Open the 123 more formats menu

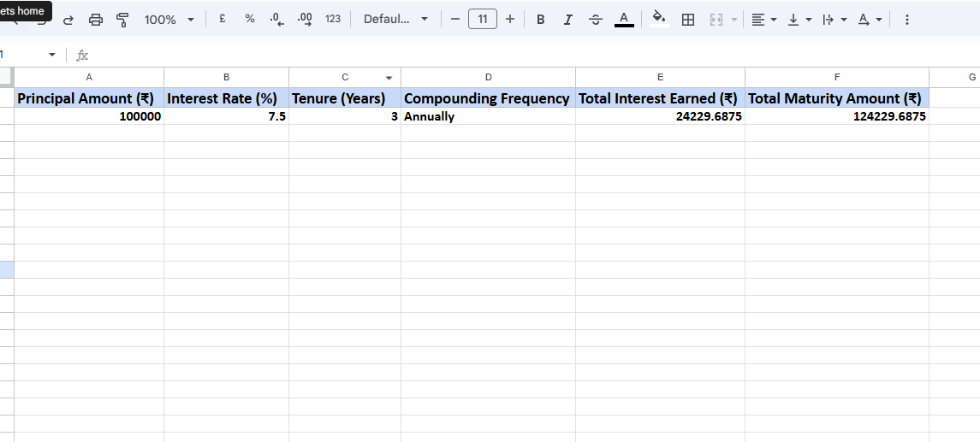[333, 19]
